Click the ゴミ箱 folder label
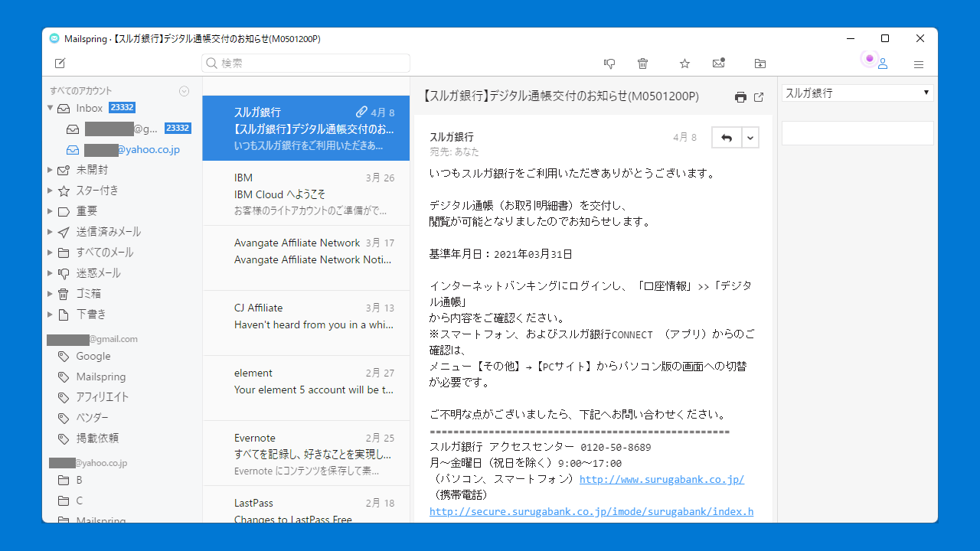980x551 pixels. point(88,294)
